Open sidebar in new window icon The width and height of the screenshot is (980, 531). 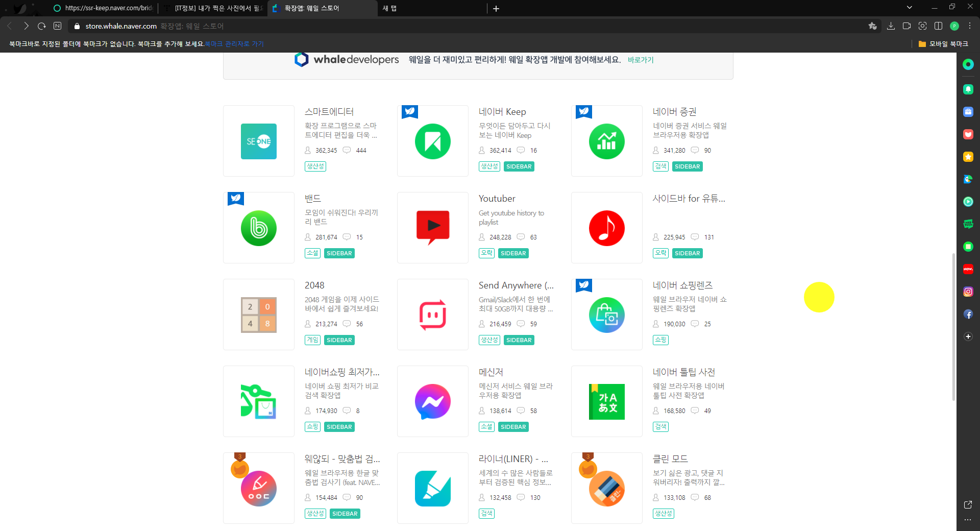coord(968,505)
